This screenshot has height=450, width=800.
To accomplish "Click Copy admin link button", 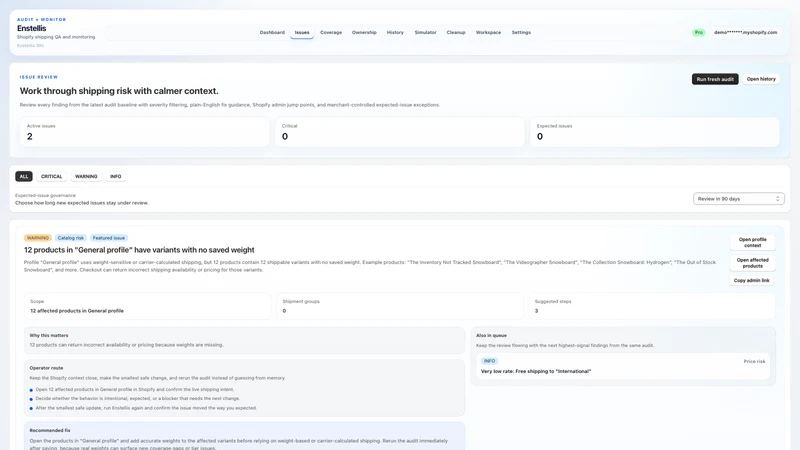I will [x=752, y=280].
